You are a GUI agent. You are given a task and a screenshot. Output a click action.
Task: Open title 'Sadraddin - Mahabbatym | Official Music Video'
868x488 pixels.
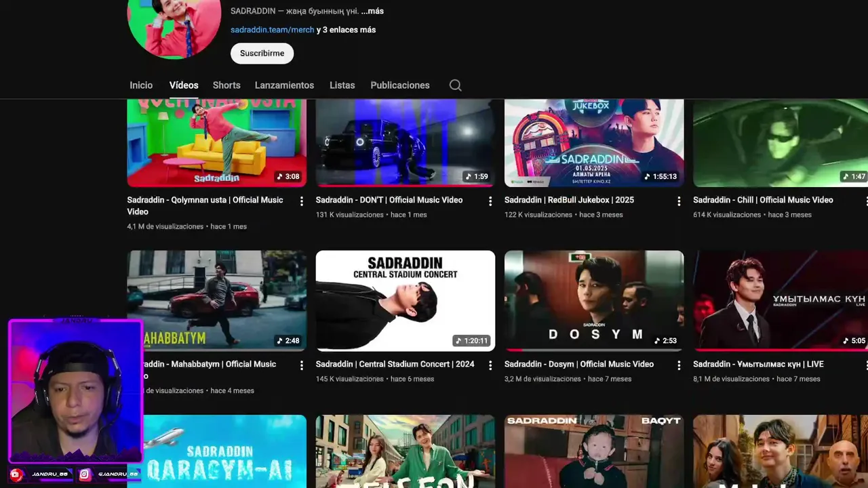point(210,369)
